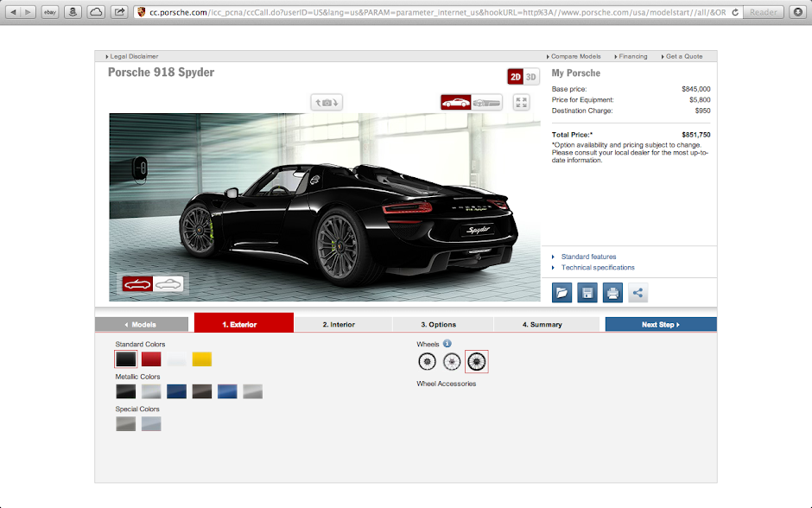Screen dimensions: 812x508
Task: Expand Standard features
Action: coord(588,257)
